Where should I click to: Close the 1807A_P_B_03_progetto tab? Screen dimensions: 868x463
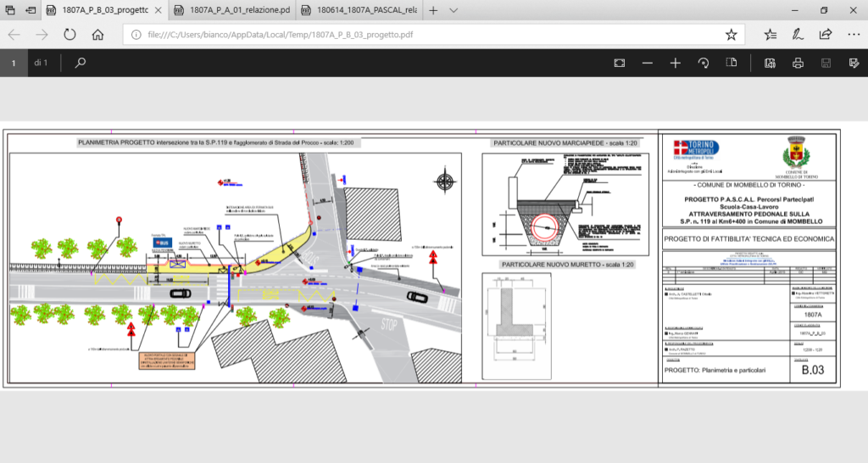coord(159,10)
